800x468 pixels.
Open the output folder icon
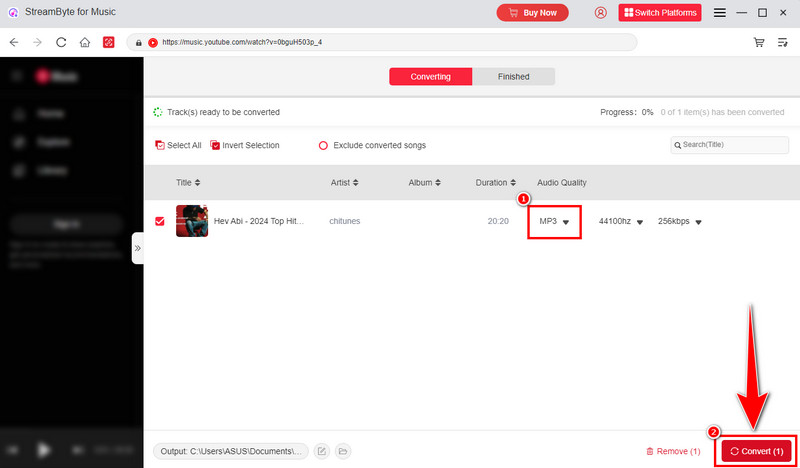click(x=343, y=451)
